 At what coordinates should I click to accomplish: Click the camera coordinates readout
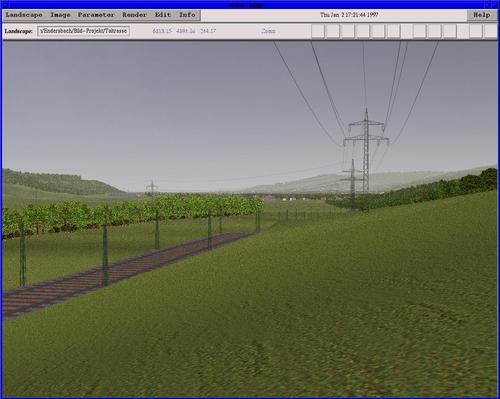(184, 31)
